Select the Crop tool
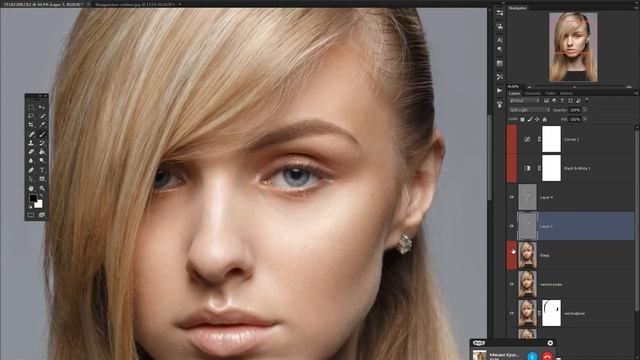The image size is (640, 360). (31, 125)
